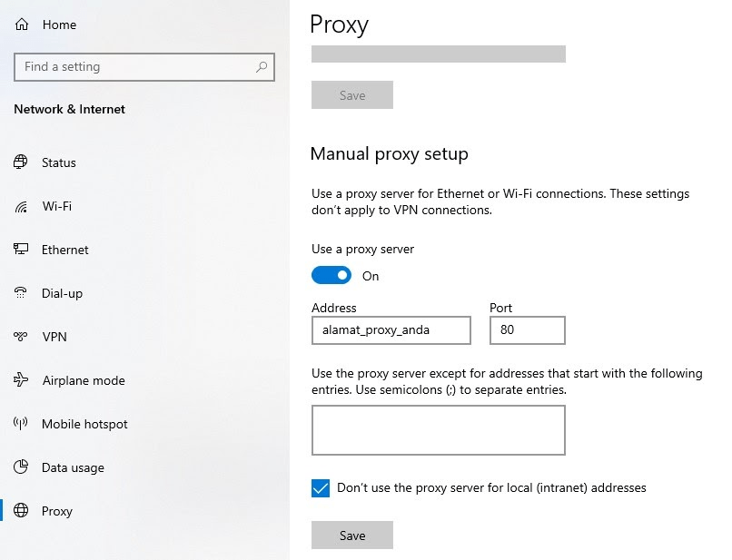Click the Wi-Fi signal icon
This screenshot has height=560, width=732.
pos(21,206)
